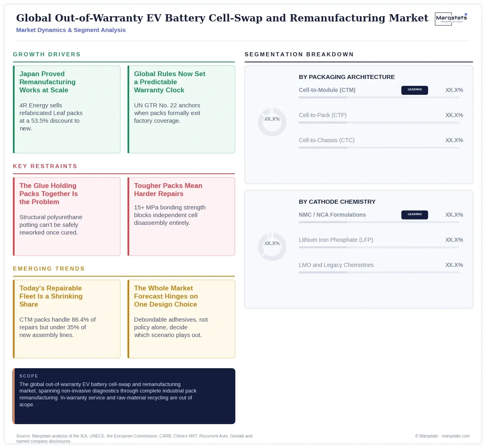The width and height of the screenshot is (486, 448).
Task: Click the scope description paragraph
Action: coord(108,394)
